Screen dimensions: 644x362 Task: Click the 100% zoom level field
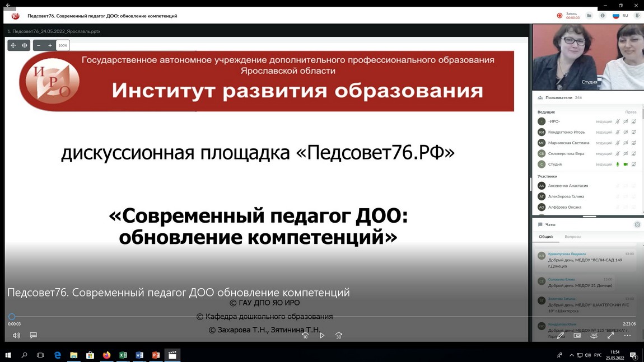click(x=63, y=45)
